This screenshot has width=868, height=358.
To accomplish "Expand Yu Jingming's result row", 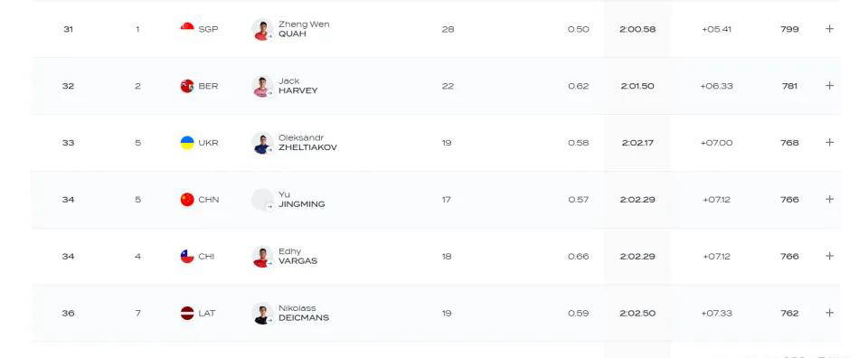I will click(829, 199).
